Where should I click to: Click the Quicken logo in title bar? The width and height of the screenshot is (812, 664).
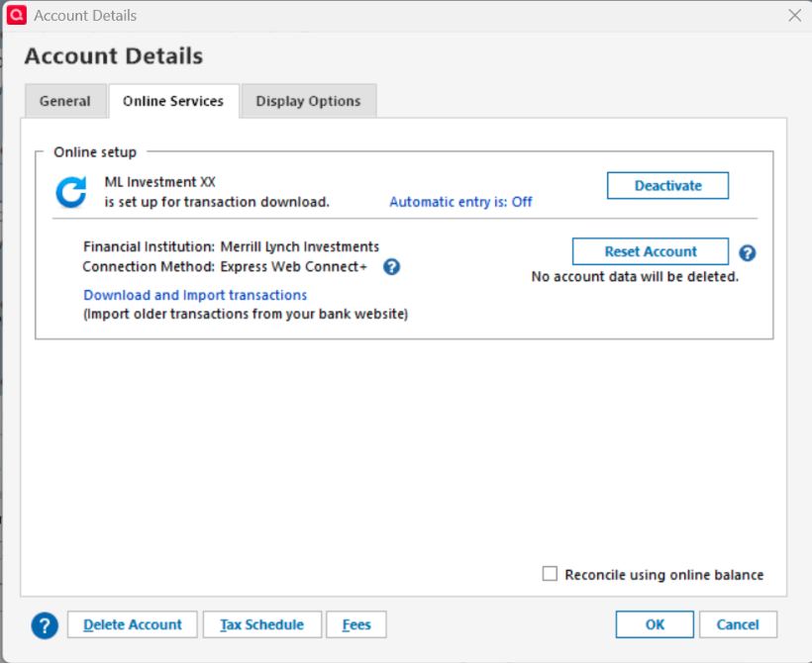(x=17, y=15)
